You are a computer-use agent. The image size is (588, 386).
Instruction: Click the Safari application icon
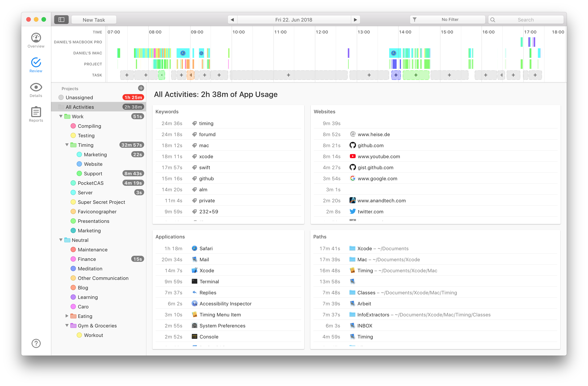click(194, 249)
